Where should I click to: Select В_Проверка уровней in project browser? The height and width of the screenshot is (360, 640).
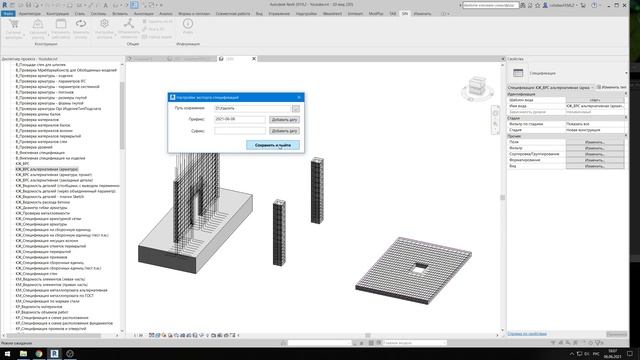[x=34, y=147]
